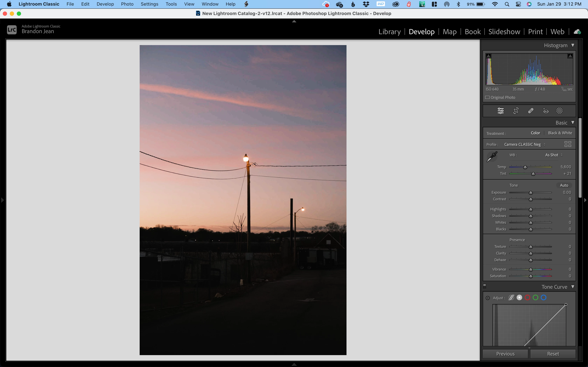Collapse the Histogram panel
The height and width of the screenshot is (367, 588).
[x=573, y=45]
